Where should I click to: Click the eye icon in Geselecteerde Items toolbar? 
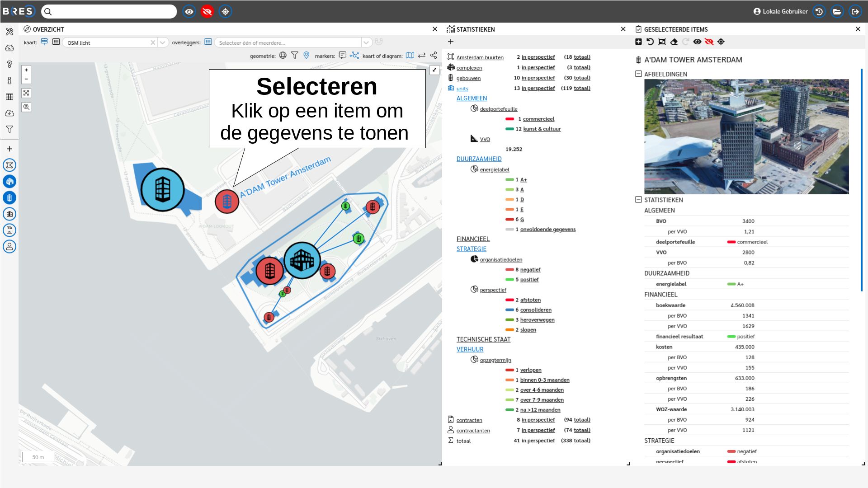pyautogui.click(x=697, y=42)
